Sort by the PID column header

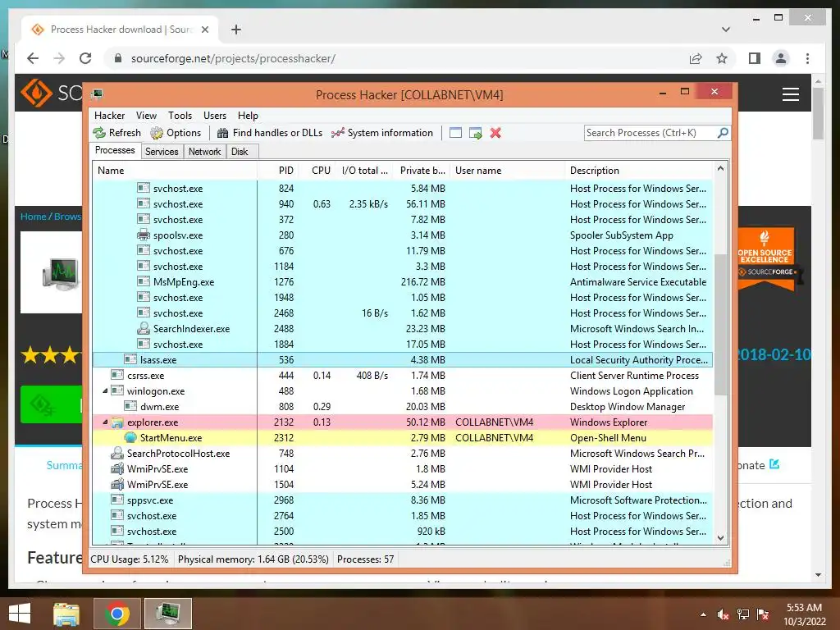pos(277,171)
